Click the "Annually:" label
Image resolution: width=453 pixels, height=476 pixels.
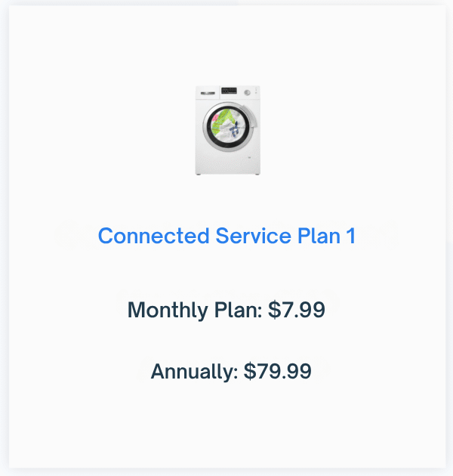194,372
